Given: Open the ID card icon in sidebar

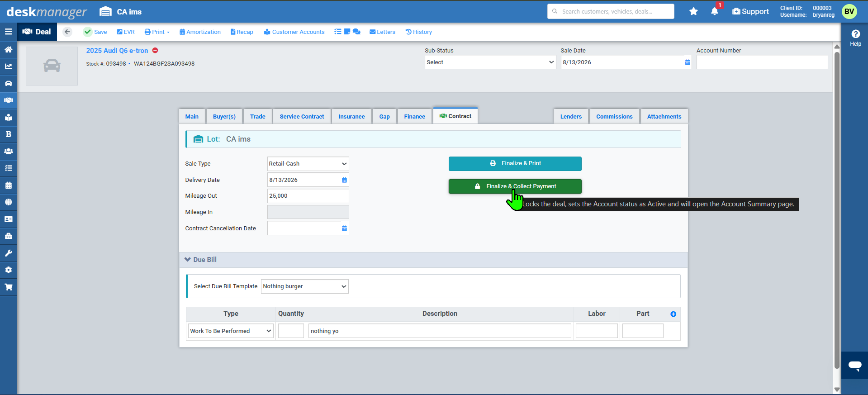Looking at the screenshot, I should 8,219.
